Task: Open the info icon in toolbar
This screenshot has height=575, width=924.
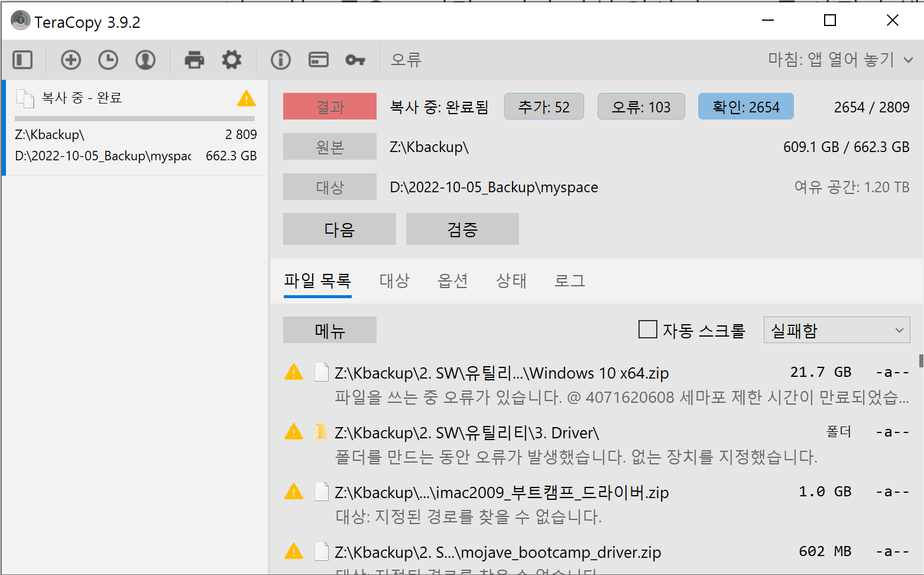Action: pyautogui.click(x=281, y=60)
